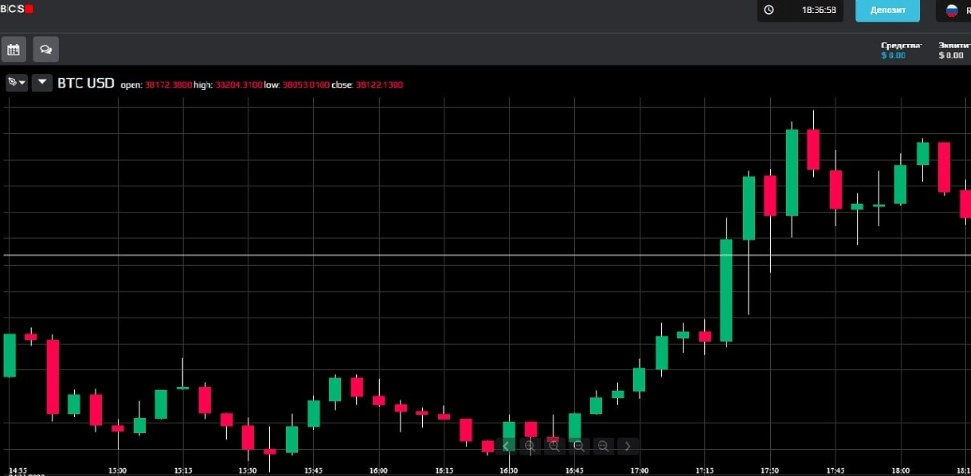
Task: Open the drawing tools dropdown
Action: (x=17, y=82)
